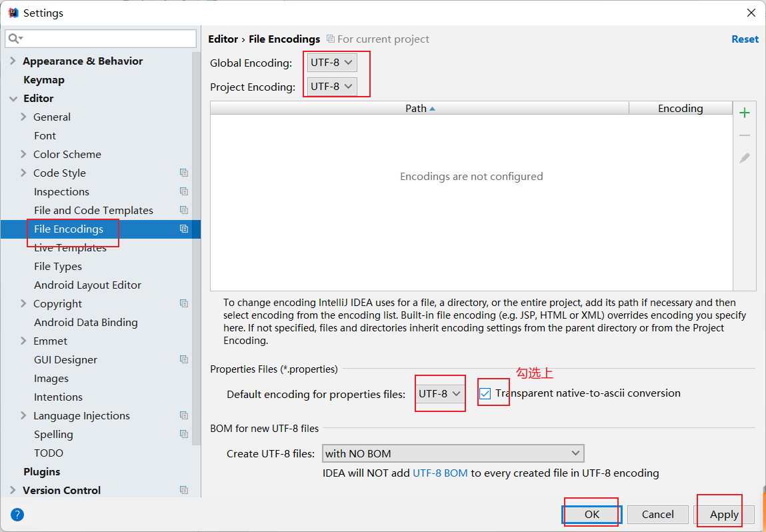
Task: Open default properties files encoding dropdown
Action: coord(440,393)
